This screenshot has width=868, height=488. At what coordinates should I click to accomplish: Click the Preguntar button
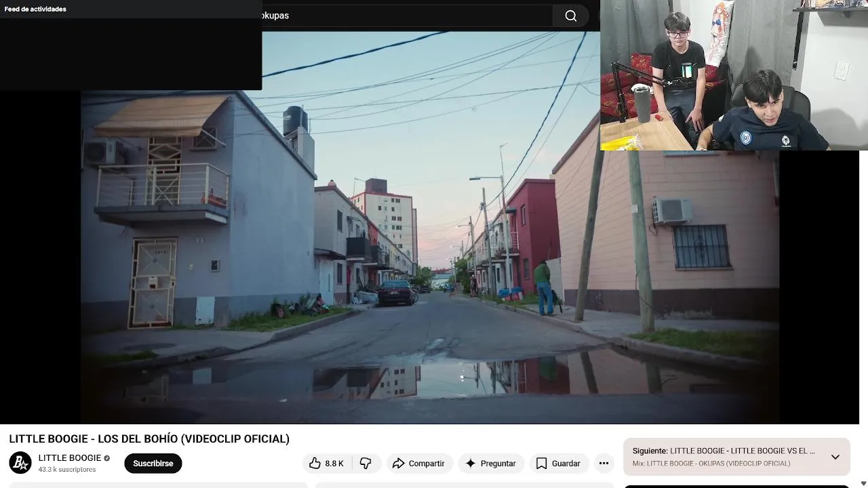click(491, 464)
